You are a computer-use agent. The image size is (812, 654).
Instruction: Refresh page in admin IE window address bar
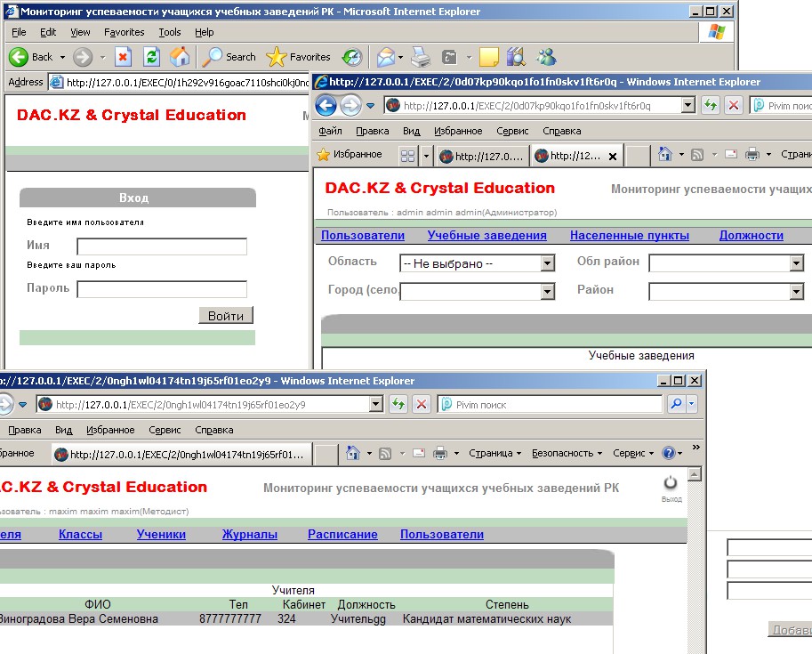point(711,106)
